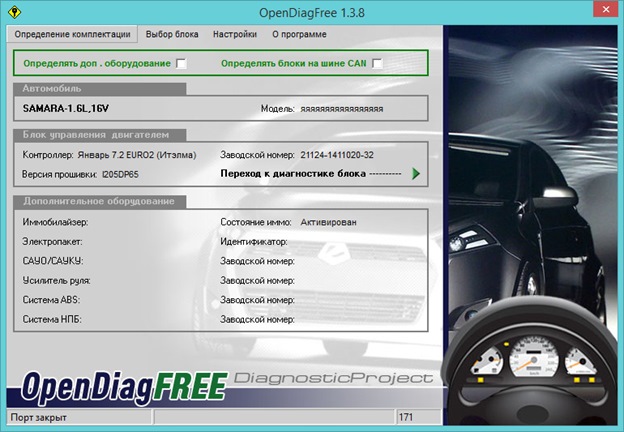
Task: Click 'Порт закрыт' status bar entry
Action: coord(39,417)
